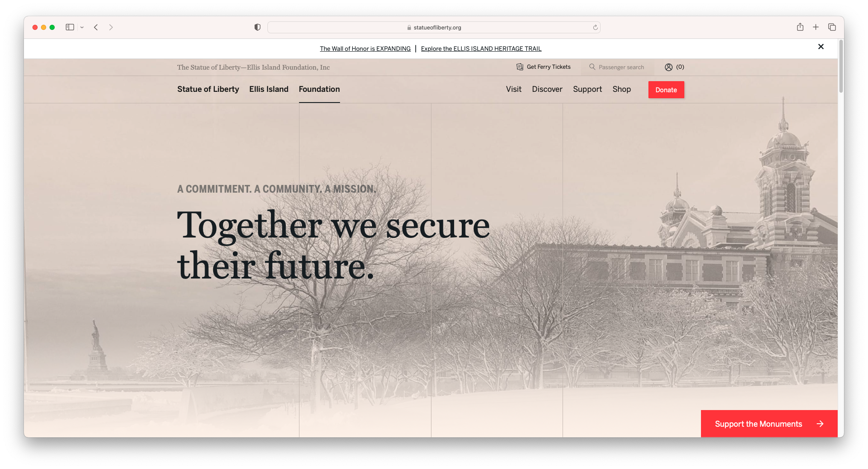Image resolution: width=868 pixels, height=469 pixels.
Task: Switch to Ellis Island tab
Action: pyautogui.click(x=269, y=89)
